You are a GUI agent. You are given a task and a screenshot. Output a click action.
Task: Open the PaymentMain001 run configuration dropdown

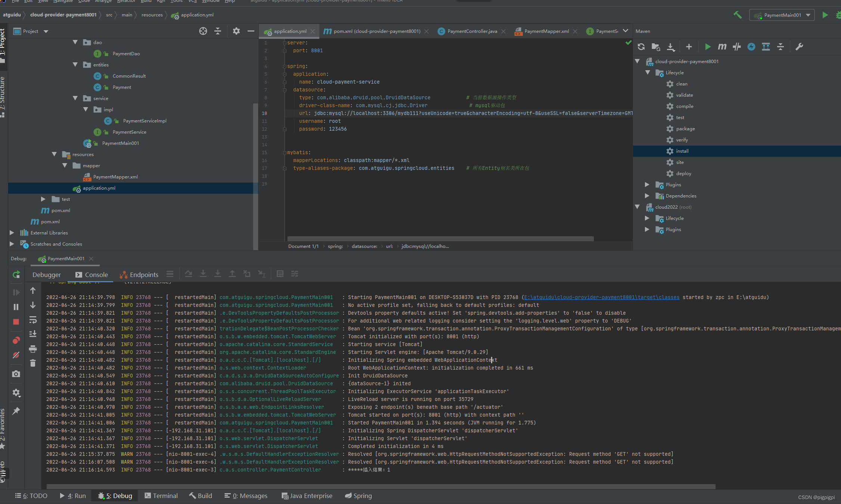[782, 15]
